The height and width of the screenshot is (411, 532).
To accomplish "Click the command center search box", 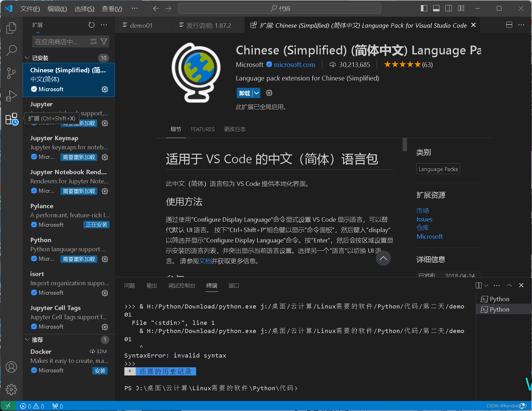I will coord(280,8).
